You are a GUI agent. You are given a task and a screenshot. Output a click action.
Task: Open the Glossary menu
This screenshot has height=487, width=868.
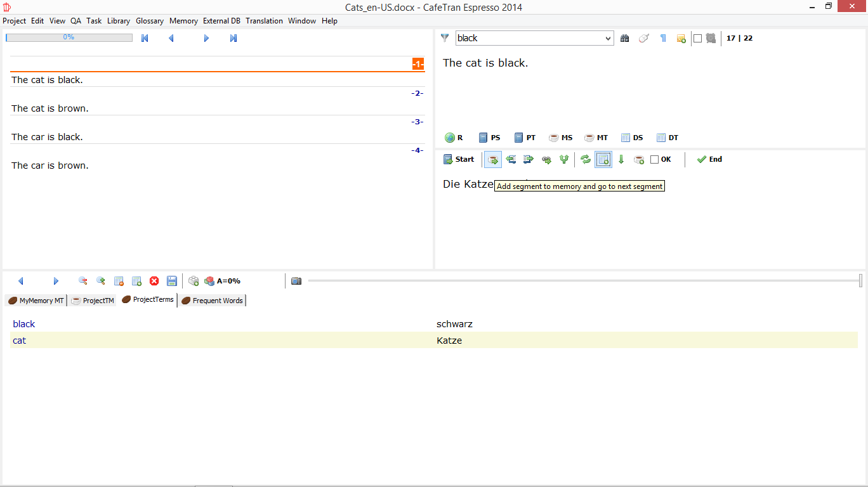tap(150, 21)
